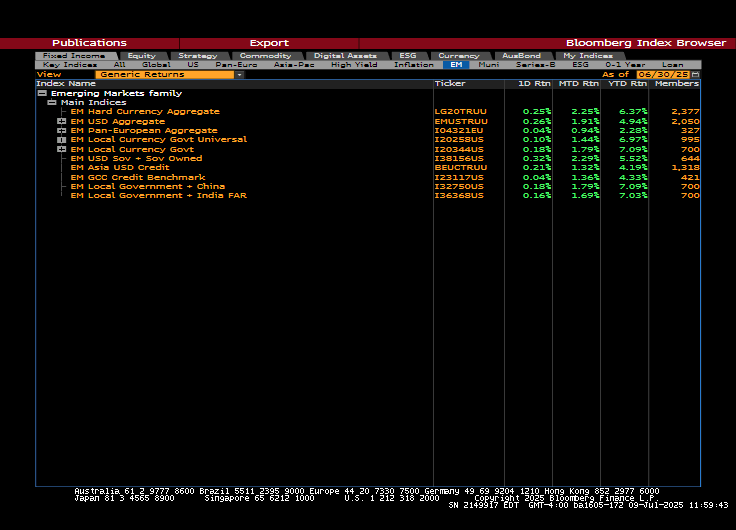This screenshot has height=530, width=736.
Task: Open the Publications menu
Action: 89,43
